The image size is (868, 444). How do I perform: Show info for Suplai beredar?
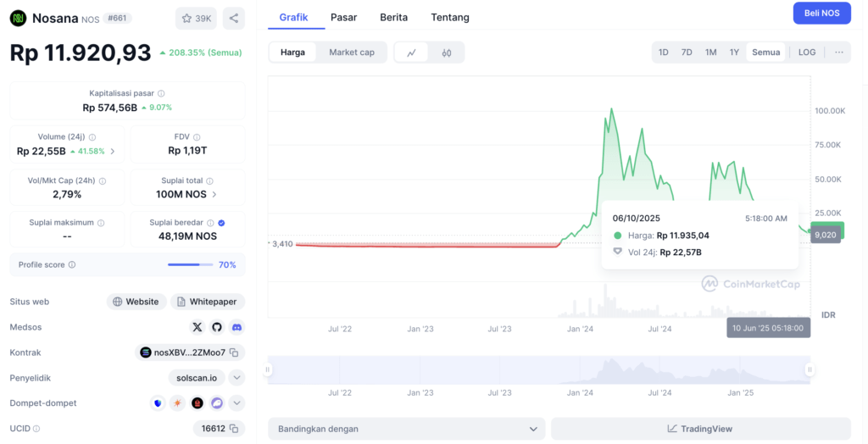tap(210, 223)
